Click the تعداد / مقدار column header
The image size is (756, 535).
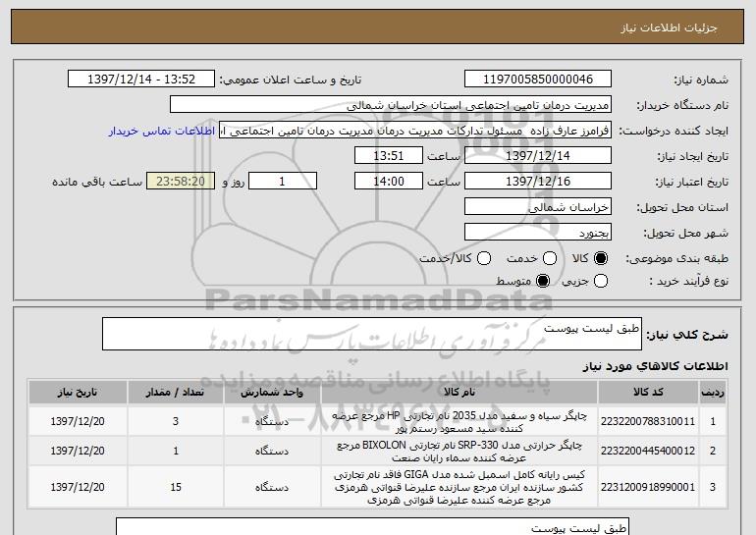176,393
